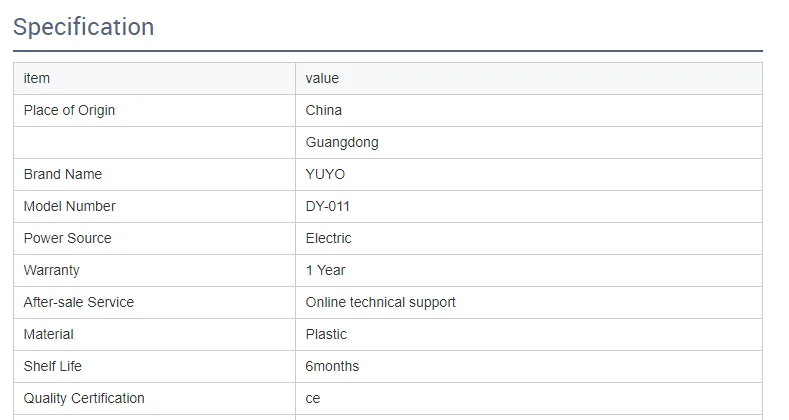The image size is (789, 420).
Task: Click the YUYO brand value
Action: [x=325, y=174]
